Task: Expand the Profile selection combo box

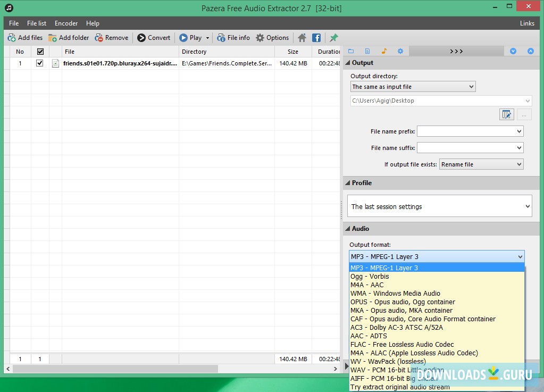Action: [x=439, y=206]
